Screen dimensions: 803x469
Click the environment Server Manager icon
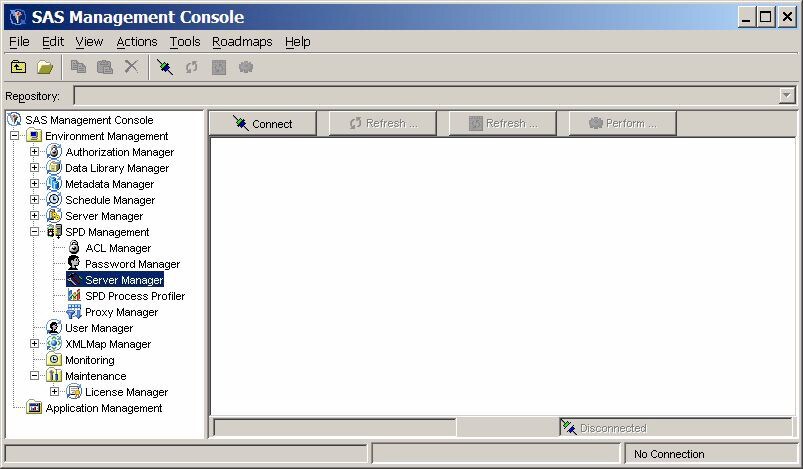(54, 216)
